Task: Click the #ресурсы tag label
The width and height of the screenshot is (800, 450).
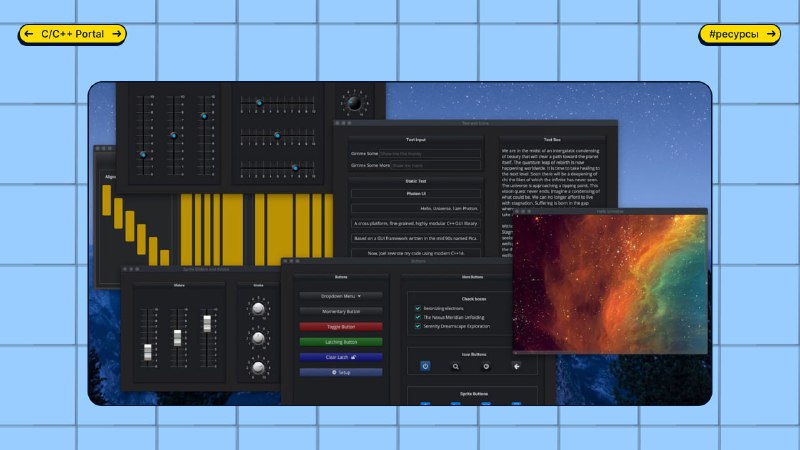Action: (x=734, y=34)
